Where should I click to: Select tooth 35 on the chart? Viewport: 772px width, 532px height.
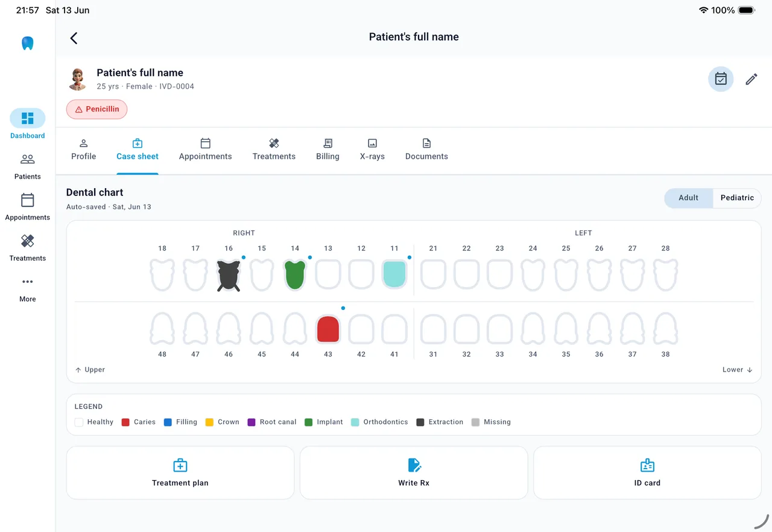[566, 329]
